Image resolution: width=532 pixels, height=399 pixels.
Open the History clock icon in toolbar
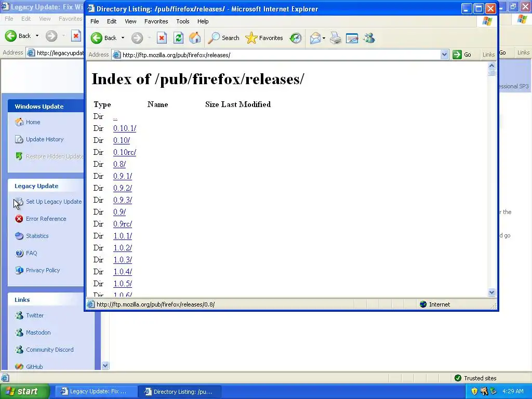(x=296, y=38)
